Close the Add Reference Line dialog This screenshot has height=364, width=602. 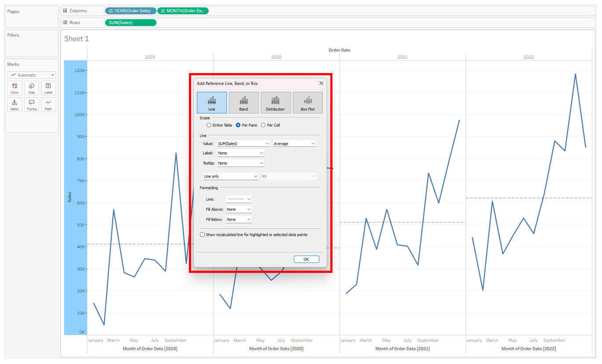point(321,83)
